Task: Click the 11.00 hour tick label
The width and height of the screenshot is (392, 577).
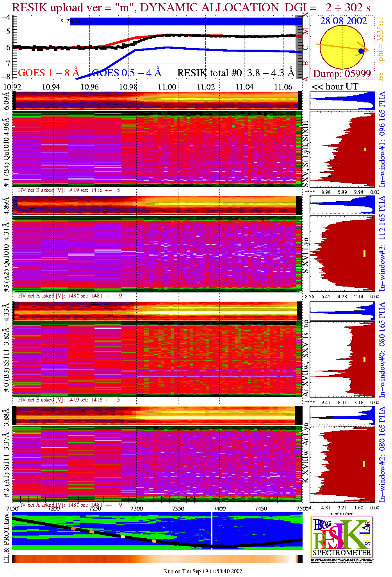Action: click(167, 87)
